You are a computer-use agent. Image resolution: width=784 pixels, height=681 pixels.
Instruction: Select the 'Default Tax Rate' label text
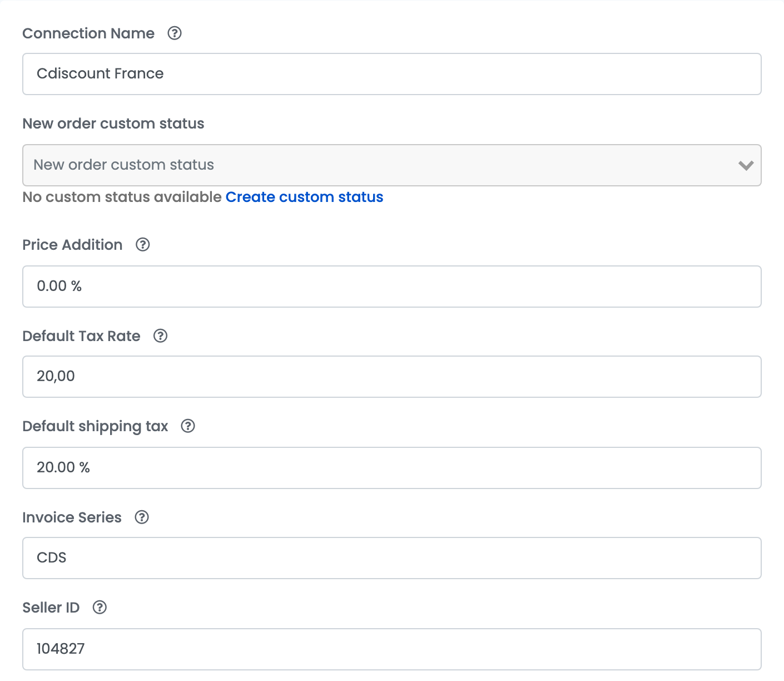(81, 336)
